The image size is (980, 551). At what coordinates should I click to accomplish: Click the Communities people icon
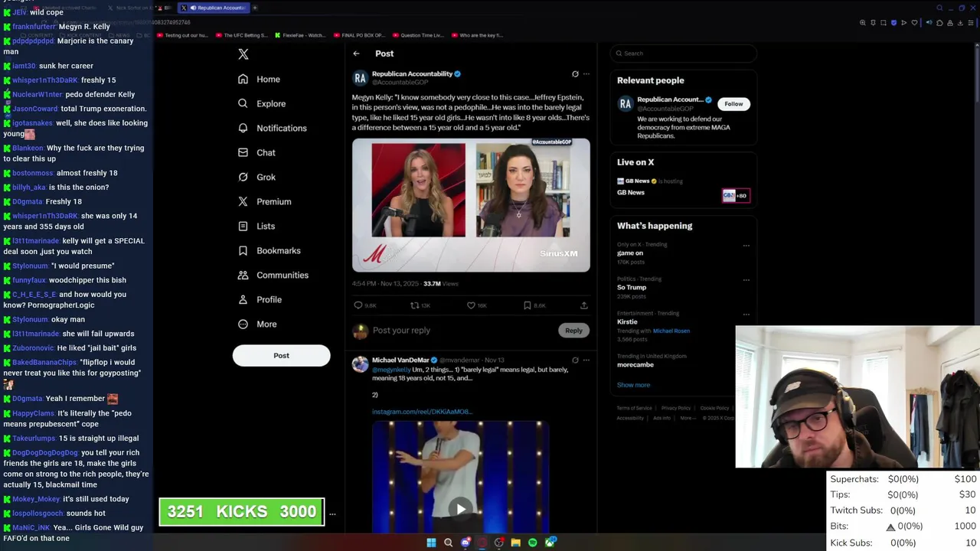click(x=243, y=275)
